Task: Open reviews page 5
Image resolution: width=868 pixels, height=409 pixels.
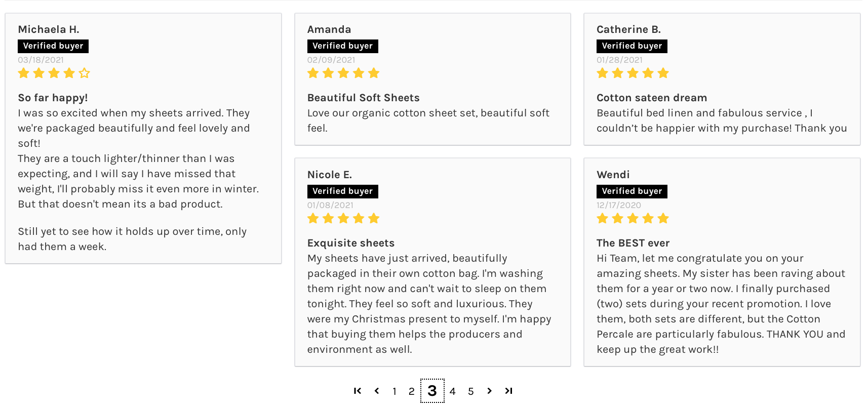Action: tap(471, 391)
